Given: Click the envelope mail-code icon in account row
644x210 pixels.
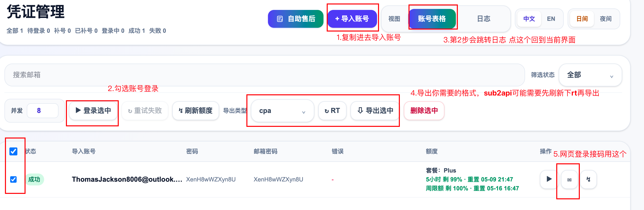Looking at the screenshot, I should pos(569,179).
